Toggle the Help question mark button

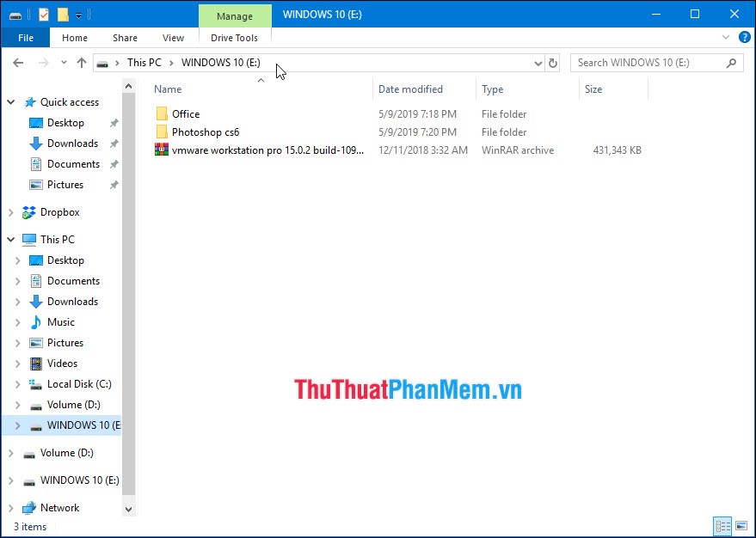[743, 37]
